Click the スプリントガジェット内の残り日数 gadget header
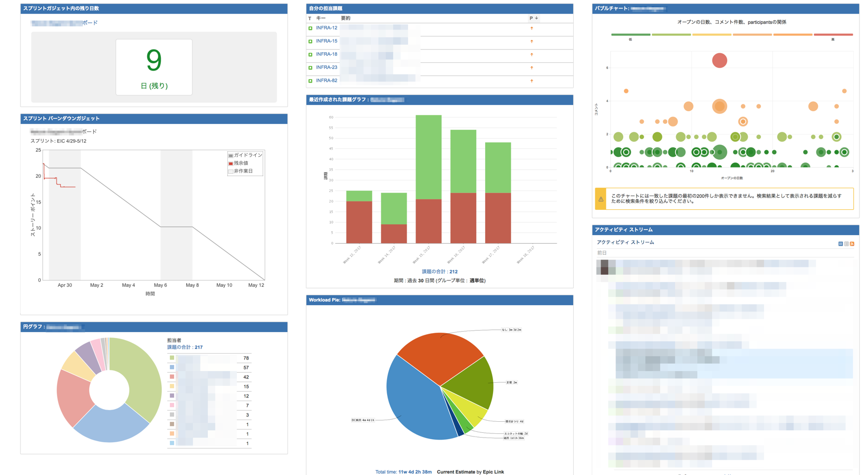Image resolution: width=868 pixels, height=475 pixels. [x=154, y=8]
